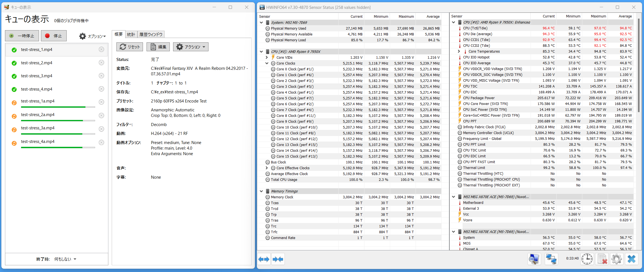Click the Tcas timing row
Image resolution: width=644 pixels, height=272 pixels.
(350, 203)
